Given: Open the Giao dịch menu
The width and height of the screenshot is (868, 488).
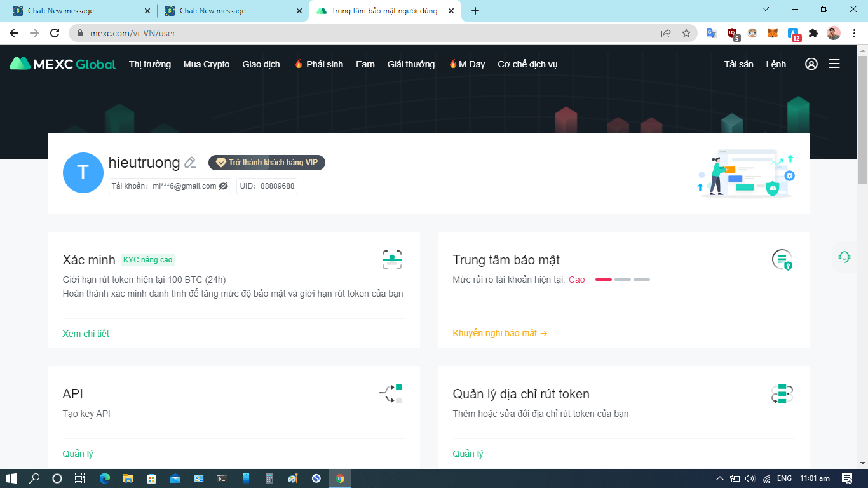Looking at the screenshot, I should click(261, 64).
